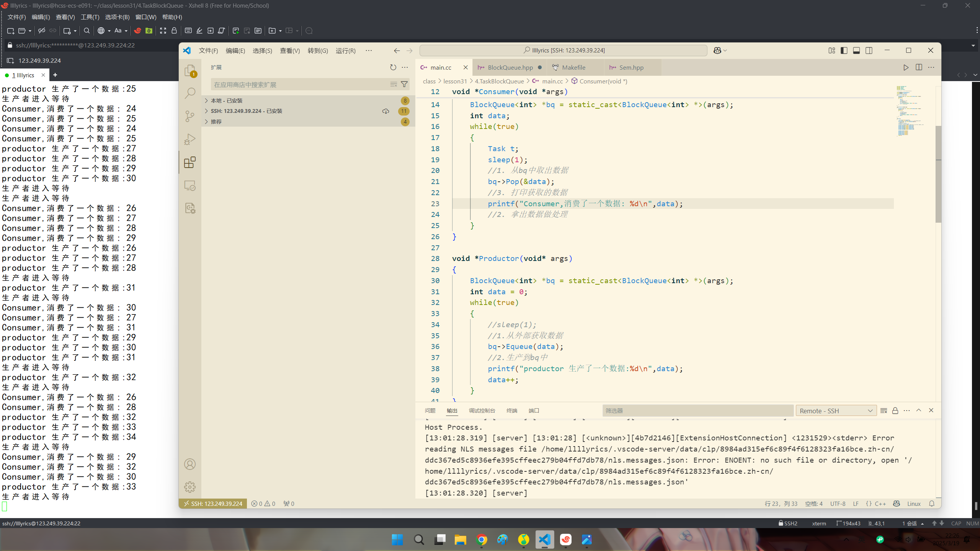Screen dimensions: 980x551
Task: Click the run code play icon
Action: [x=906, y=67]
